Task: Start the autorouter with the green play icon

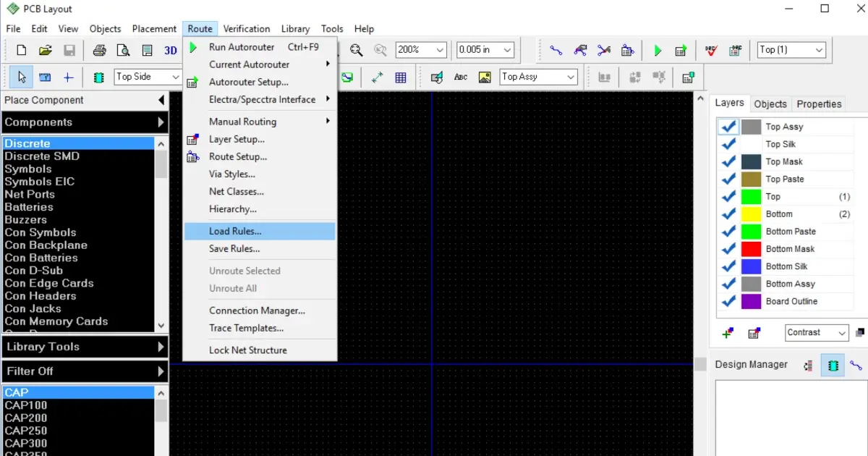Action: (658, 50)
